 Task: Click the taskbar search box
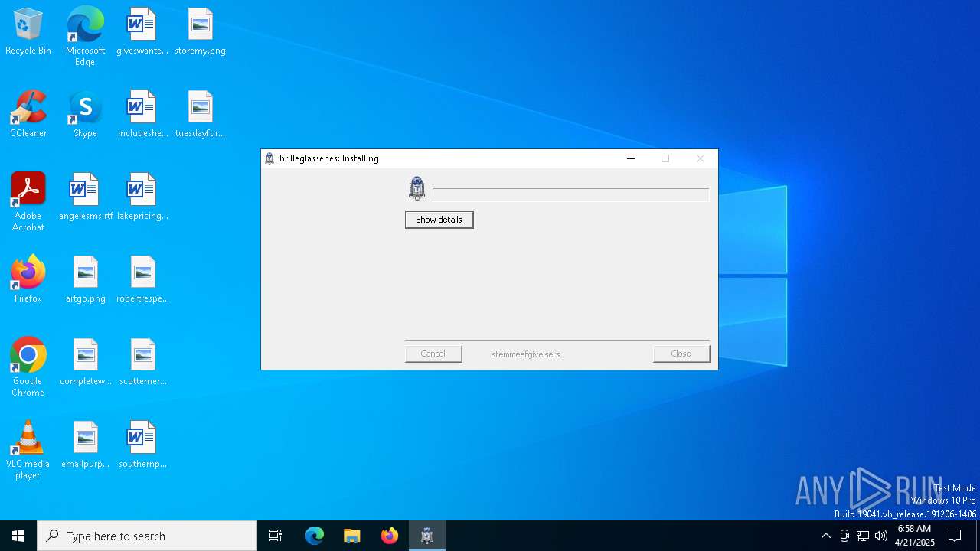click(147, 536)
